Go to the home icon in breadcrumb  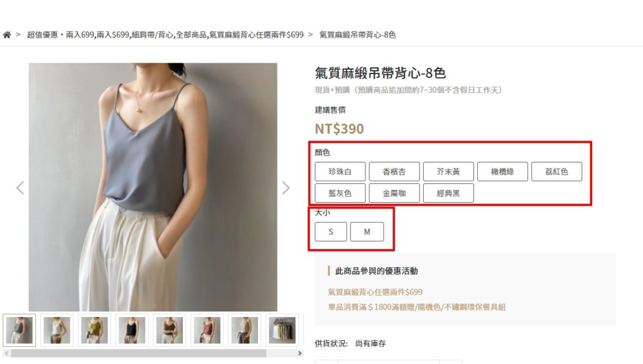click(x=6, y=35)
